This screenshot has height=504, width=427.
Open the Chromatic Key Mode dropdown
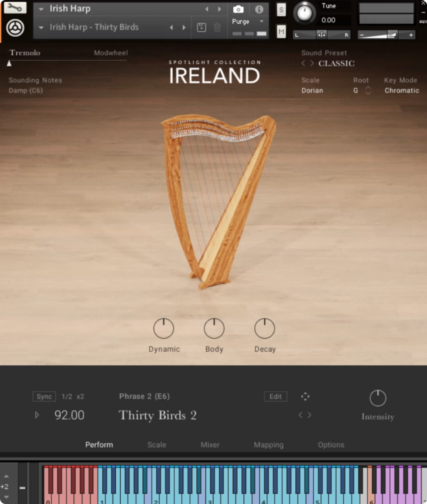401,91
